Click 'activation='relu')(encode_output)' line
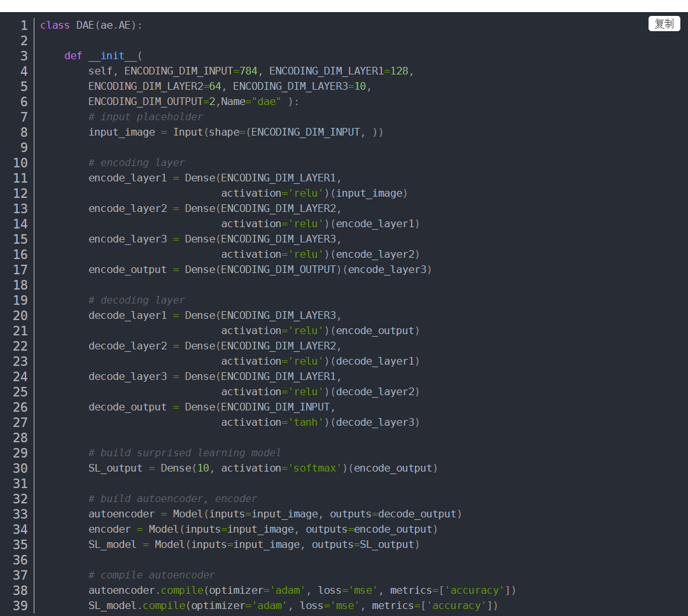This screenshot has height=616, width=688. point(320,331)
